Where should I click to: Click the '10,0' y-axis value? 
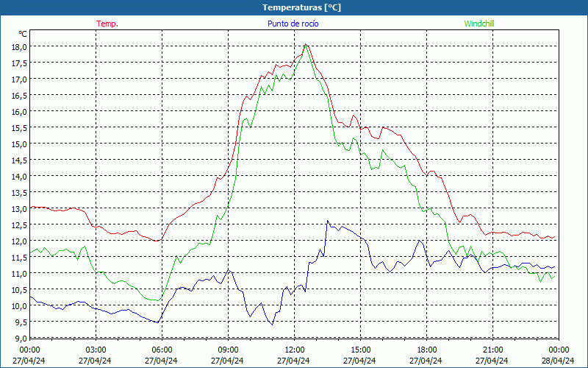tap(20, 305)
